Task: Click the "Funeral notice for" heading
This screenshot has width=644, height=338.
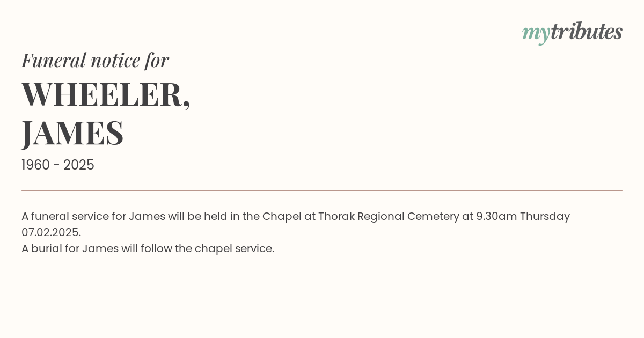Action: click(x=95, y=60)
